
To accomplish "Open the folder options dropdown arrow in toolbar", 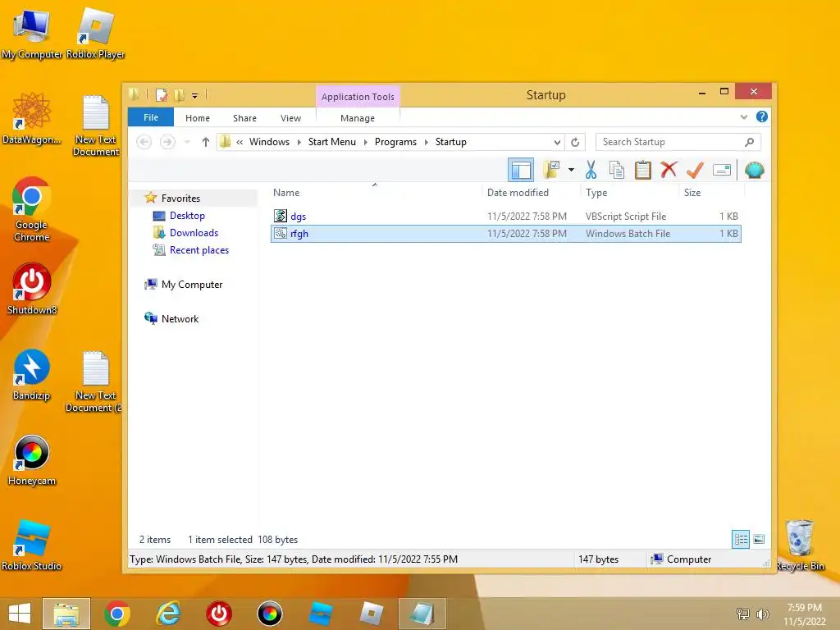I will tap(571, 171).
